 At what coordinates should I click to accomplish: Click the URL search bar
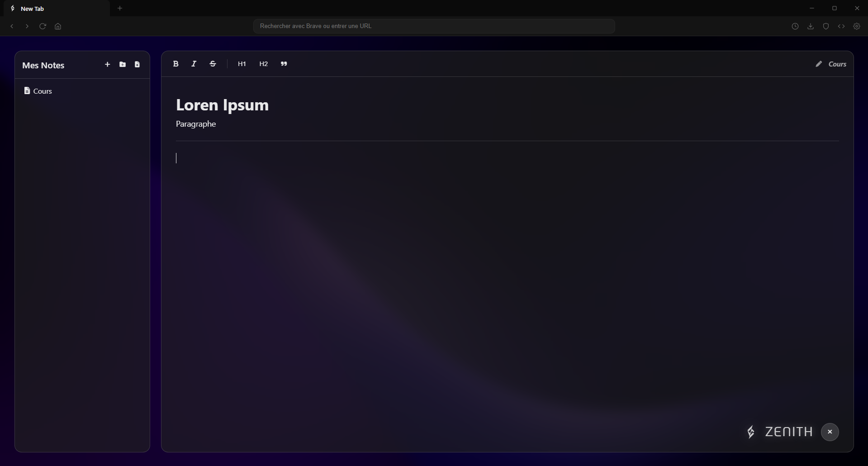(x=434, y=26)
